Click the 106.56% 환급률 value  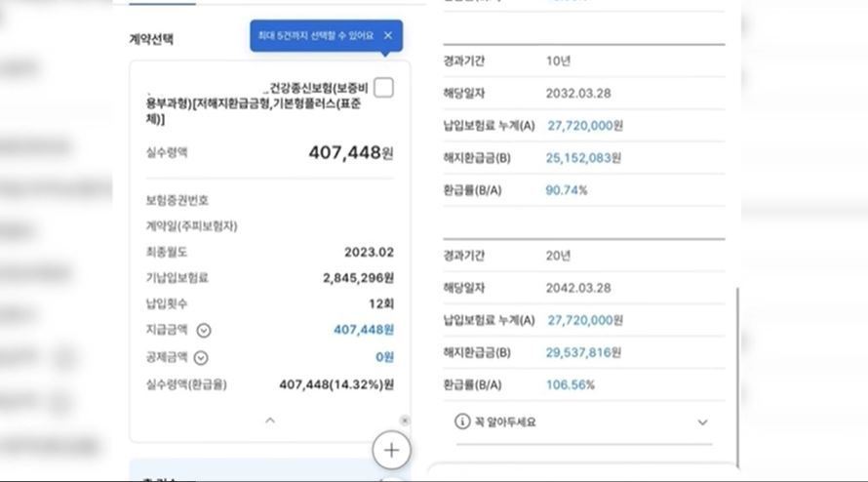coord(570,384)
